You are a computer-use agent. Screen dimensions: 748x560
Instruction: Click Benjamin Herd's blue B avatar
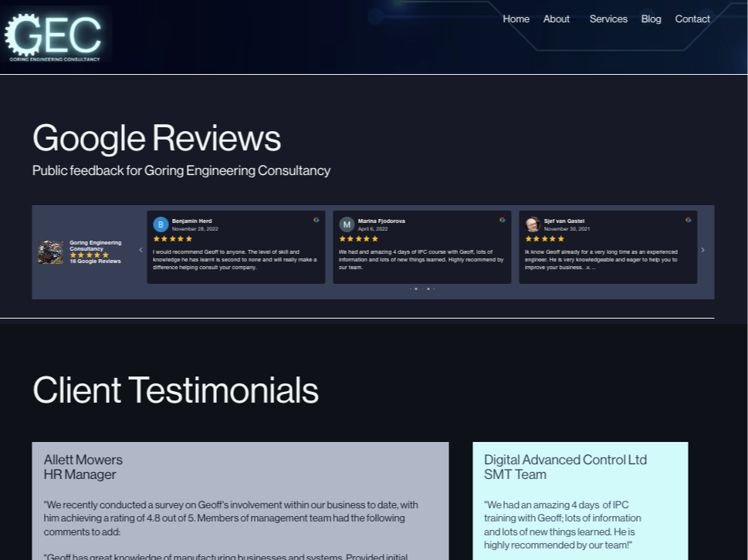161,224
